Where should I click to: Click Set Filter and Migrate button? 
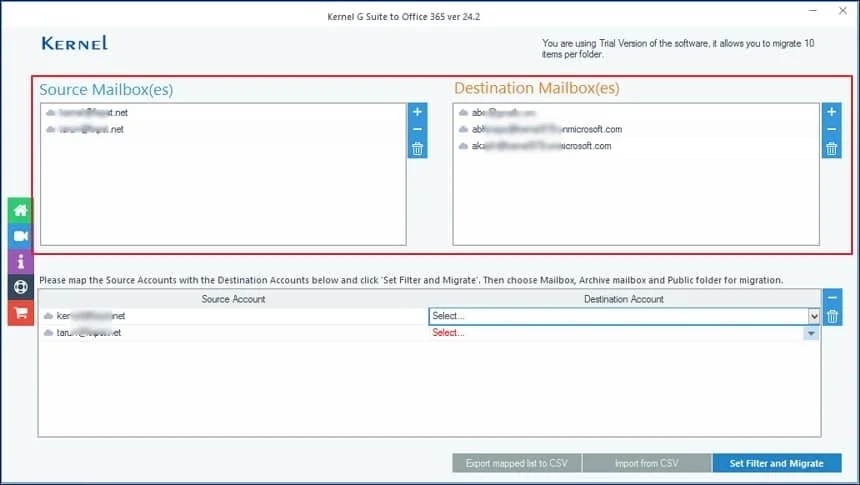(x=777, y=463)
